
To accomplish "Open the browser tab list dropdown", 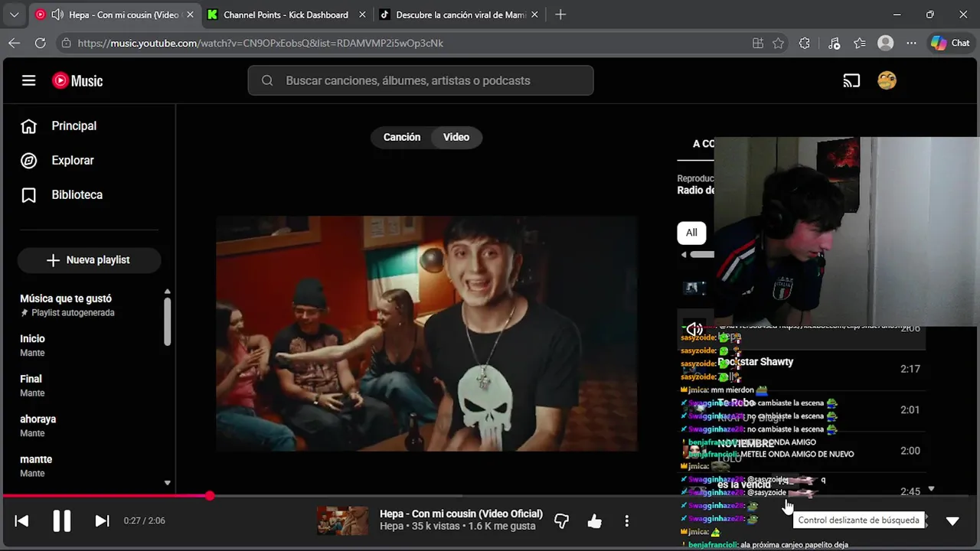I will click(x=14, y=15).
